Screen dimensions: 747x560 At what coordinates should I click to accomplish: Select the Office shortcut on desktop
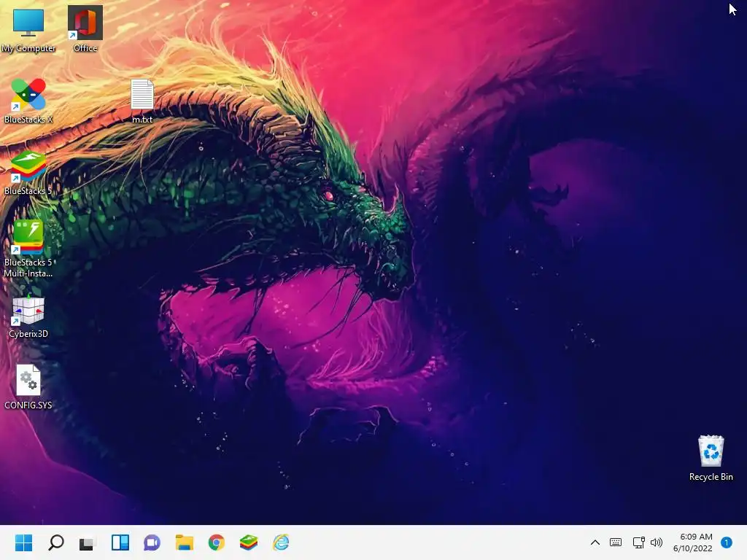pos(85,29)
